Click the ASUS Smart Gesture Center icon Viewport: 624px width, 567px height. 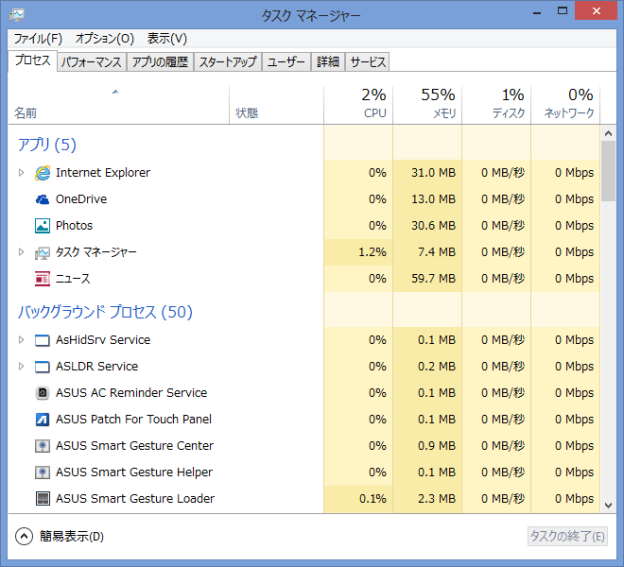[43, 446]
